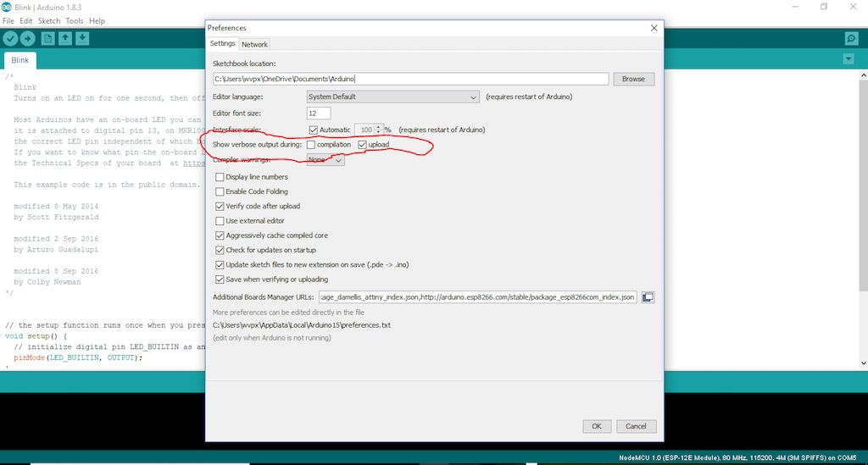Select the Blink sketch tab
This screenshot has width=868, height=465.
(20, 60)
